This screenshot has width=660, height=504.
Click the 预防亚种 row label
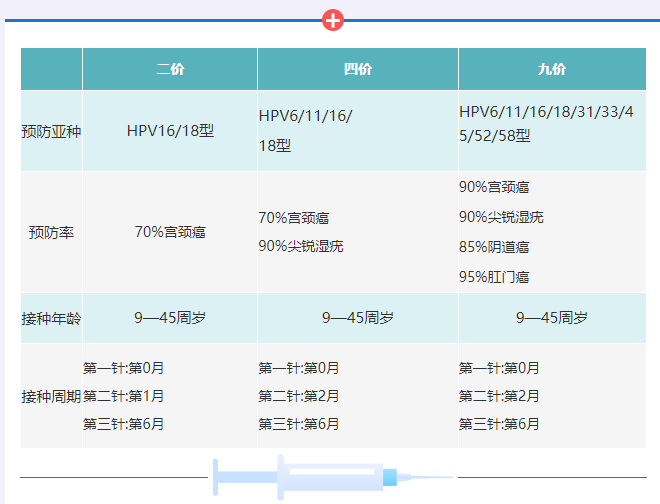click(51, 131)
